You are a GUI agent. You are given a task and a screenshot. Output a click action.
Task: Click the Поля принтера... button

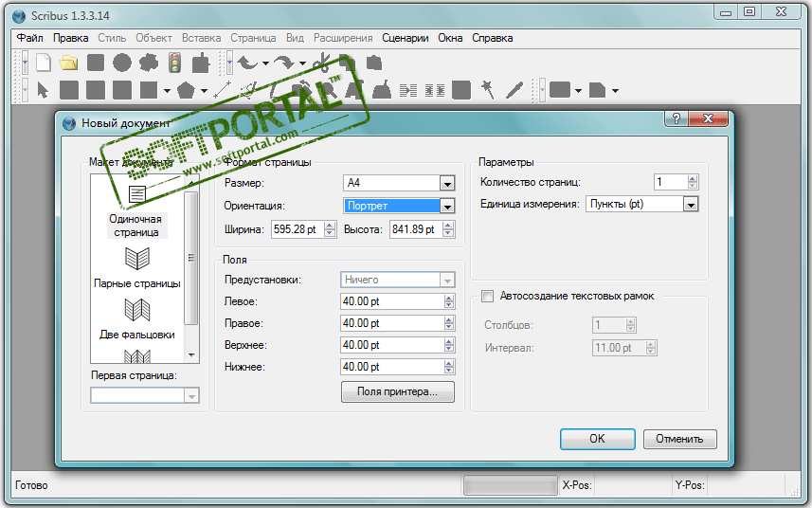pyautogui.click(x=398, y=392)
